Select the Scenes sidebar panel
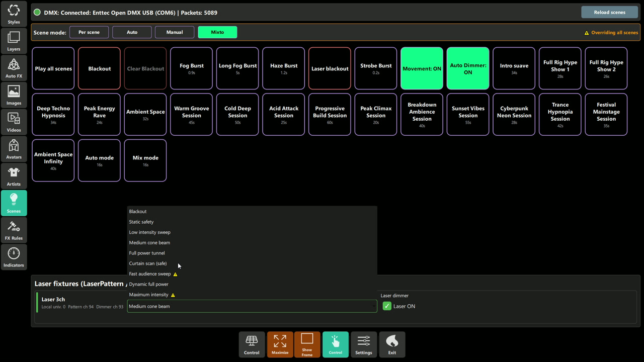644x362 pixels. pos(14,203)
